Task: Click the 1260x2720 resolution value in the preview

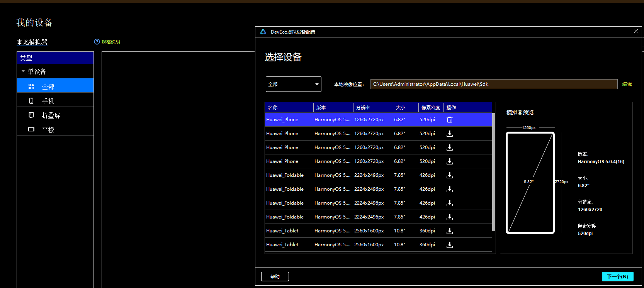Action: click(590, 210)
